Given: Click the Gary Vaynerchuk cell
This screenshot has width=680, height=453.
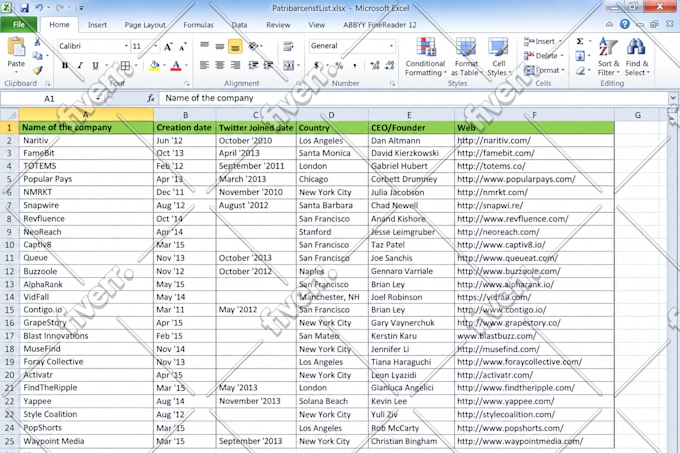Looking at the screenshot, I should 411,323.
